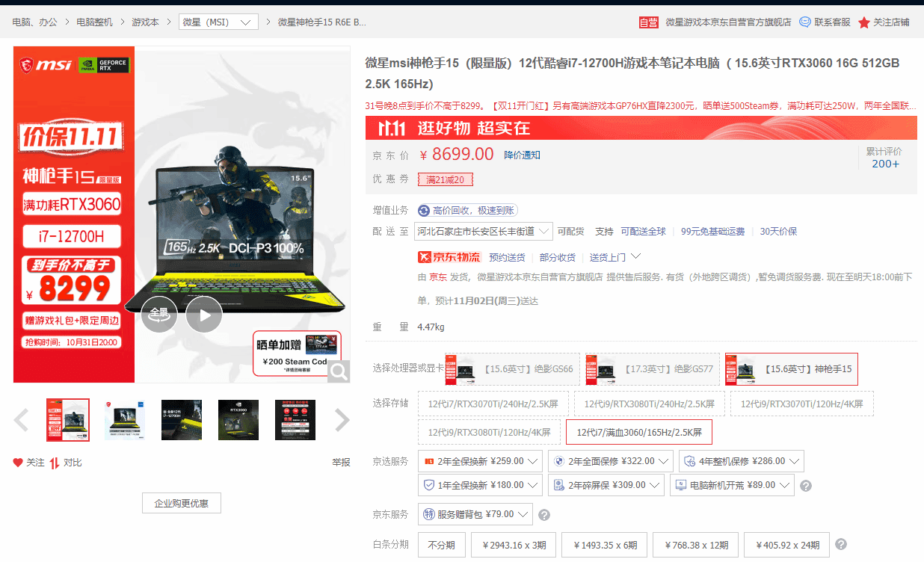Expand 1年全保换新 ¥180.00 dropdown
Viewport: 924px width, 562px height.
(x=481, y=485)
